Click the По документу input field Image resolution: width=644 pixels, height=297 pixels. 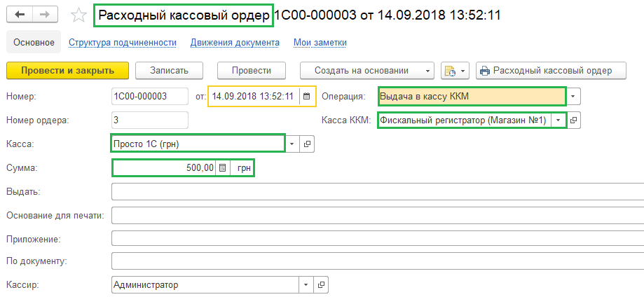(x=378, y=261)
